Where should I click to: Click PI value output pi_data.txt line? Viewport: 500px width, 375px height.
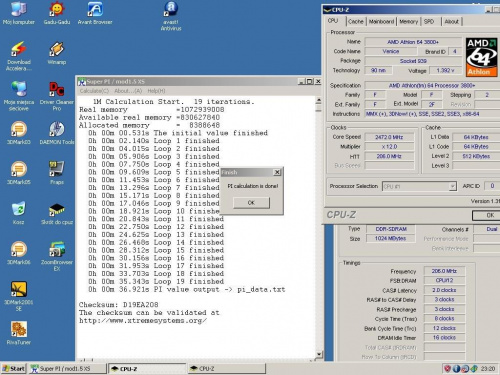click(x=187, y=290)
